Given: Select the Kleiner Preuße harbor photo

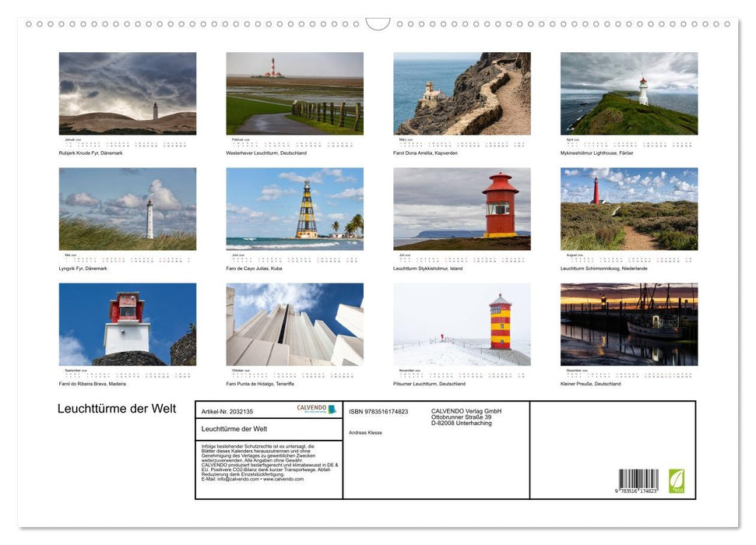Looking at the screenshot, I should pos(629,324).
